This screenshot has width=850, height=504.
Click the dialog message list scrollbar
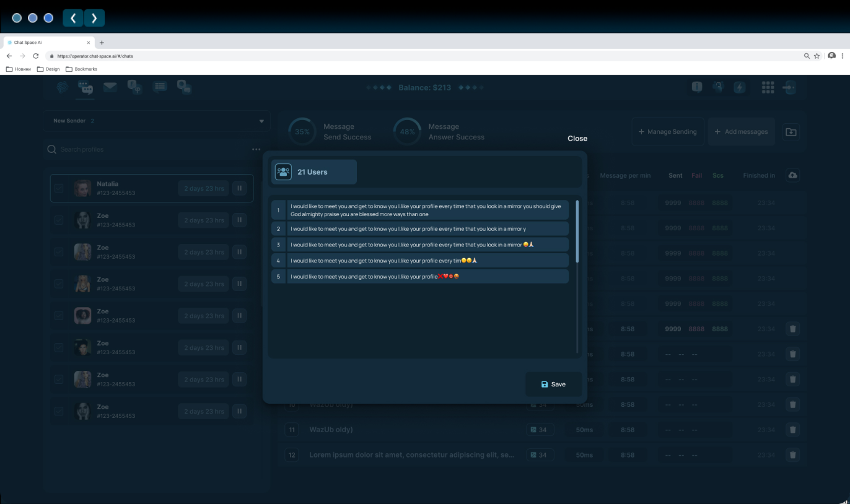pos(577,231)
